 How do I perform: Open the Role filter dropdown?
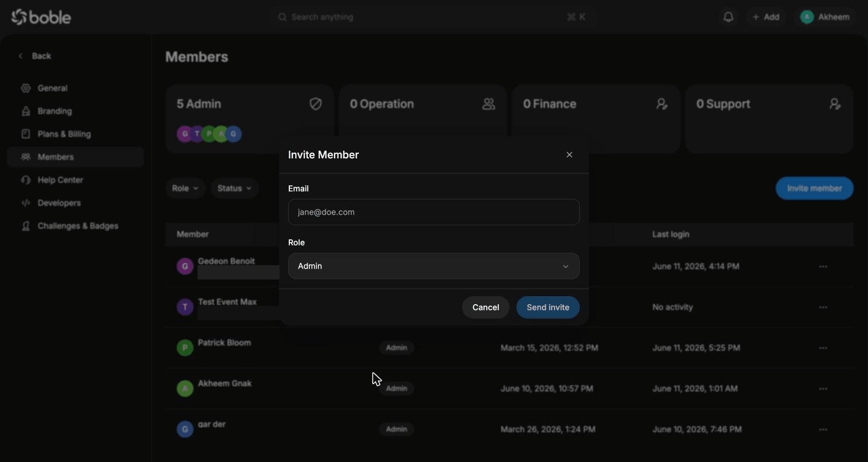point(185,188)
